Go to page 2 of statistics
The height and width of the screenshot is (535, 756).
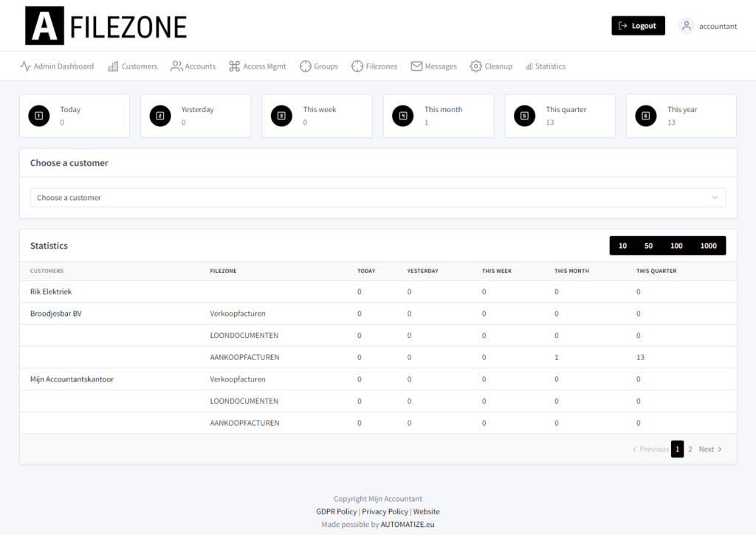pyautogui.click(x=690, y=449)
